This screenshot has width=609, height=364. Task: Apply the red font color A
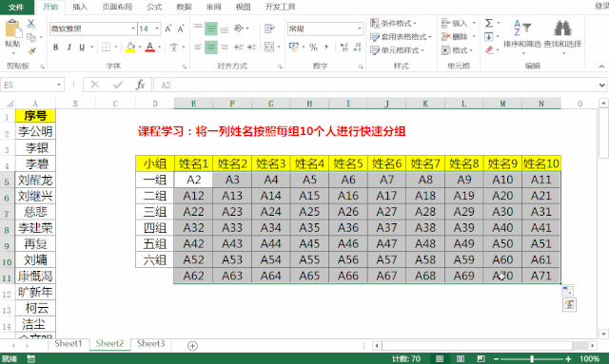pos(150,48)
